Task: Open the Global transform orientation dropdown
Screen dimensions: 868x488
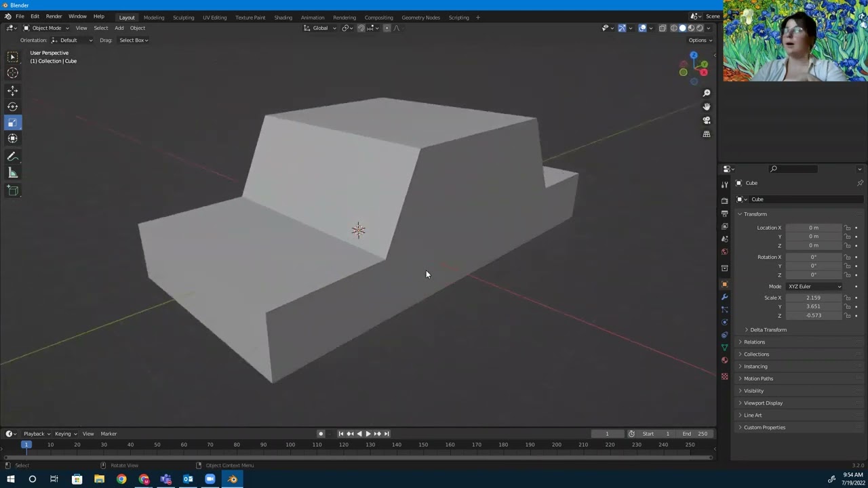Action: point(320,28)
